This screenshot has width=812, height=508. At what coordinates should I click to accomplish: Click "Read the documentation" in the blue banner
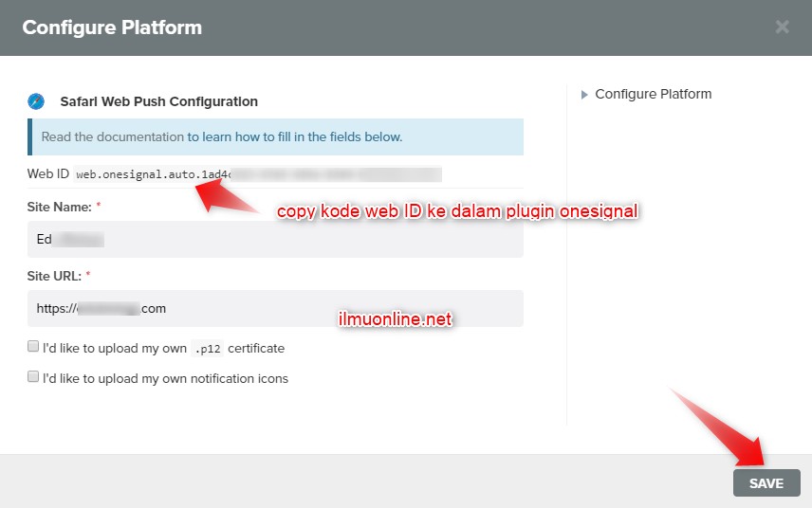tap(112, 136)
